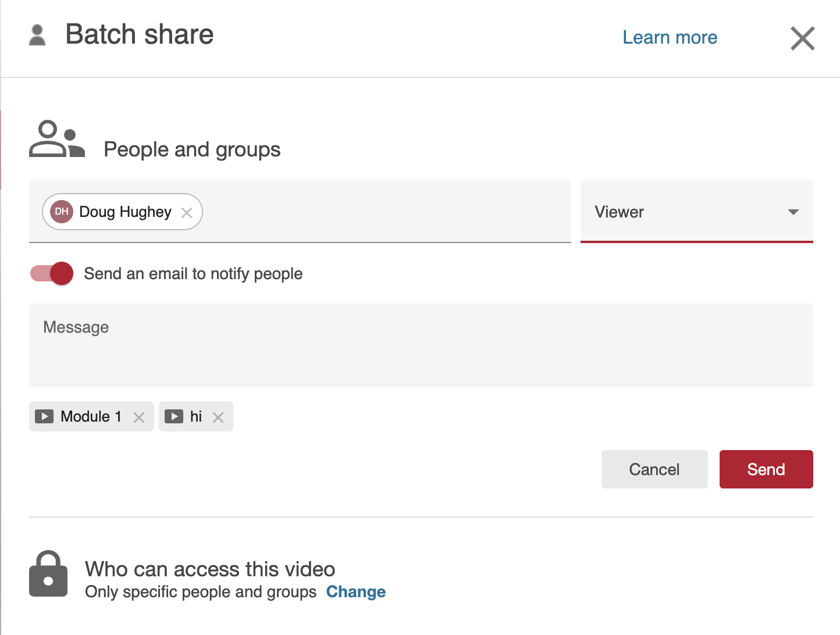Click the Viewer dropdown arrow
Screen dimensions: 840x635
793,212
